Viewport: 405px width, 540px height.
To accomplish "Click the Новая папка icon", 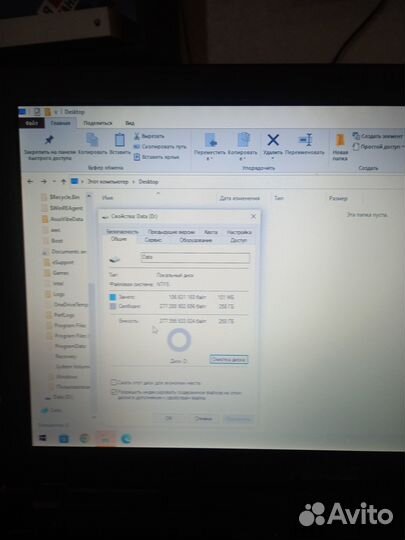I will [x=340, y=141].
